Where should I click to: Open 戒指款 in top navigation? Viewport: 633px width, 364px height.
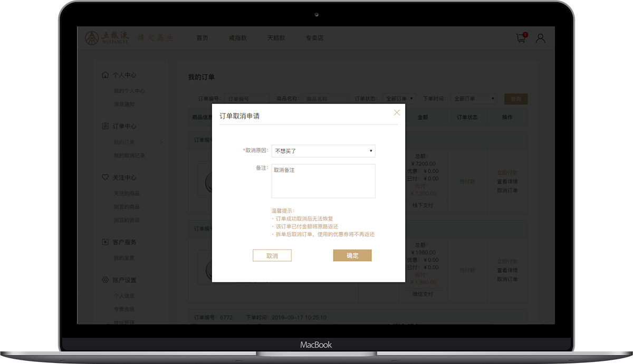[238, 38]
